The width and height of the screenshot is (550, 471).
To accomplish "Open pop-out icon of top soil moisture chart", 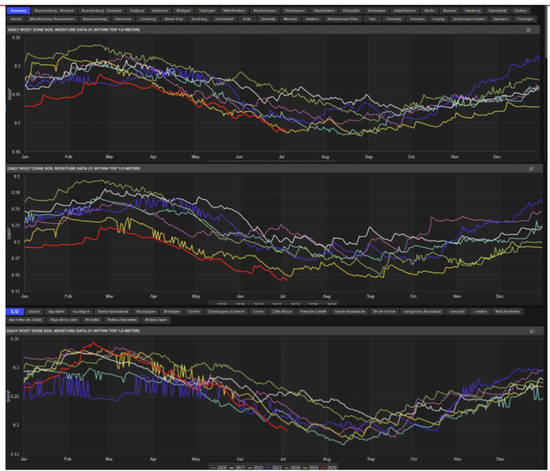I will coord(528,30).
